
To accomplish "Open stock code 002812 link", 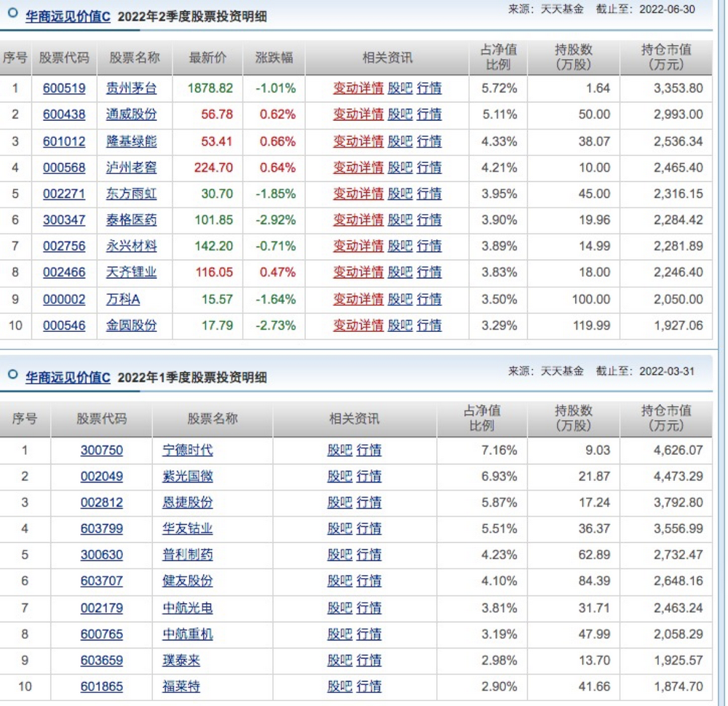I will [102, 502].
